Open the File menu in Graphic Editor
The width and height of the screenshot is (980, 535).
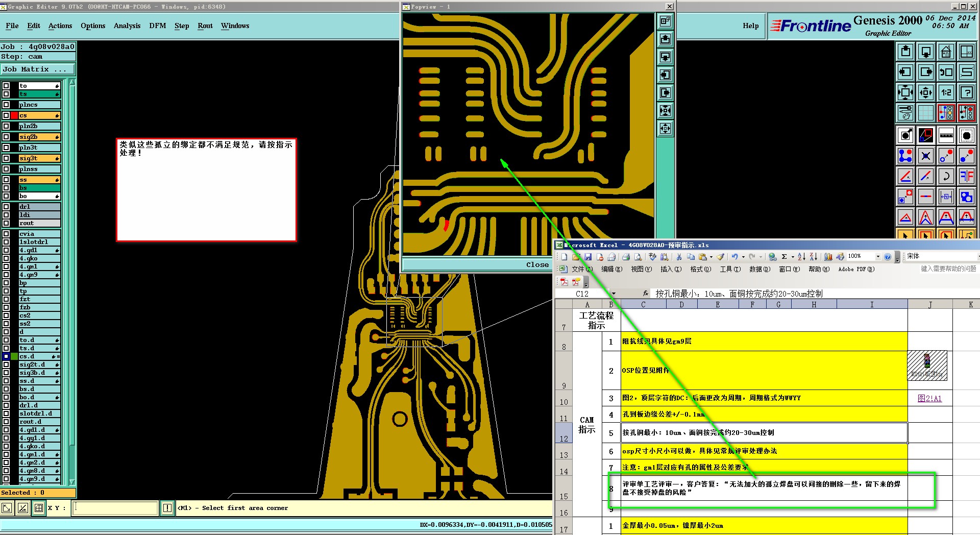(x=12, y=26)
